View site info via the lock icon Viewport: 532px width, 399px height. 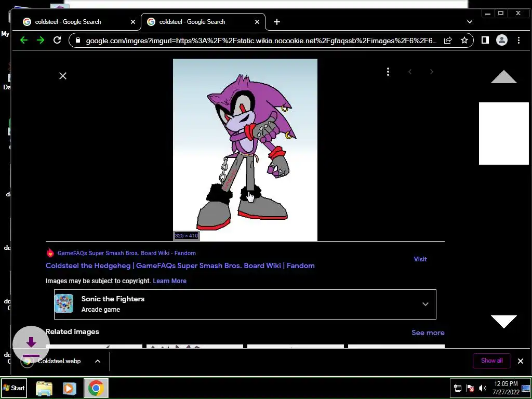coord(78,41)
